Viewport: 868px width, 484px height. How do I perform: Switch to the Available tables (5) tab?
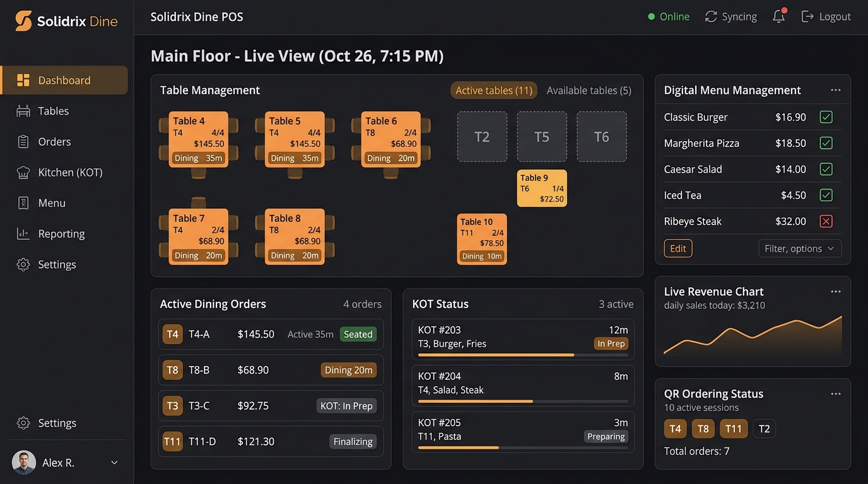click(589, 90)
